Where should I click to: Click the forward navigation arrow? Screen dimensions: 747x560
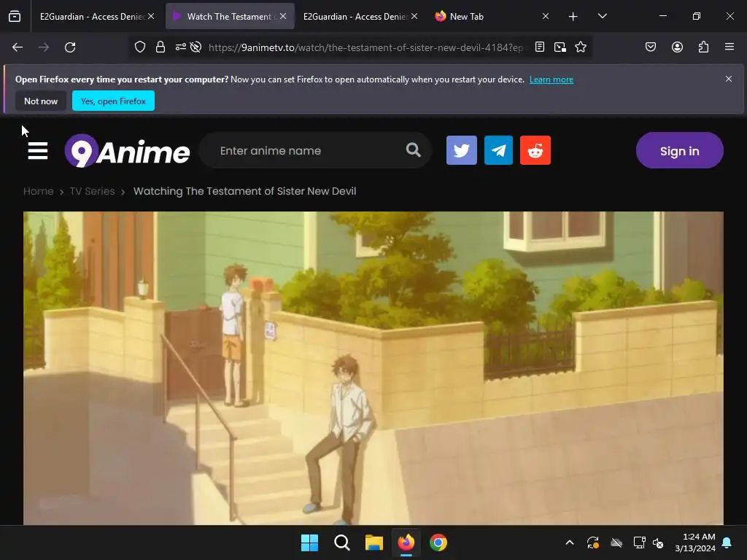point(44,47)
